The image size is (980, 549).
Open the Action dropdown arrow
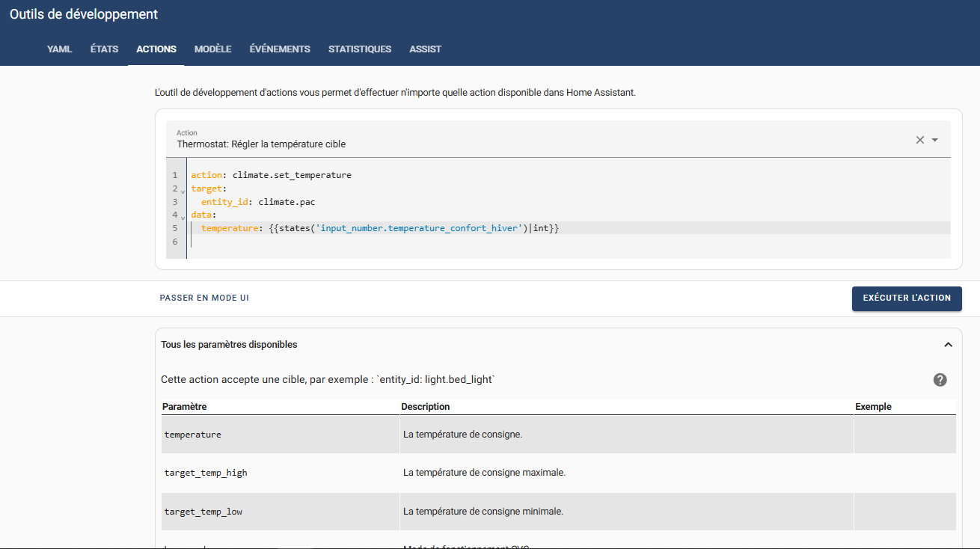935,140
